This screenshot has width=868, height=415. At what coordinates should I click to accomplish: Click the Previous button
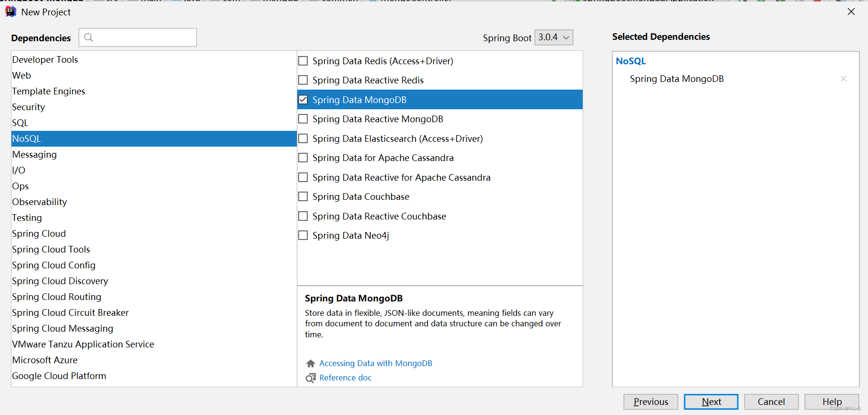tap(651, 402)
